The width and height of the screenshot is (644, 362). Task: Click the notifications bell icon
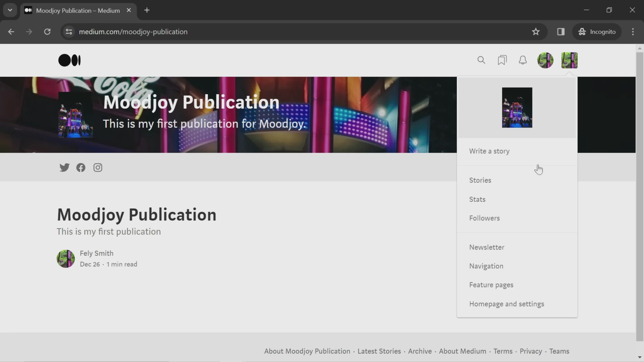pos(523,61)
